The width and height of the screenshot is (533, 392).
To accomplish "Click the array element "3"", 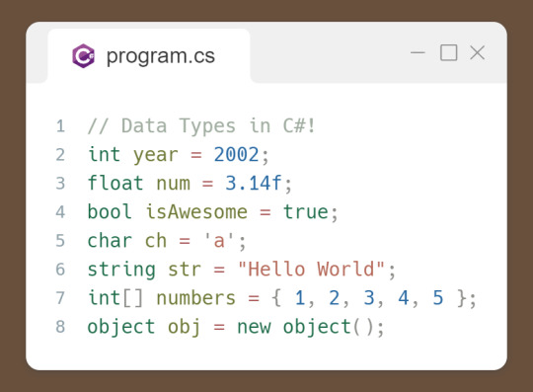I will [369, 298].
